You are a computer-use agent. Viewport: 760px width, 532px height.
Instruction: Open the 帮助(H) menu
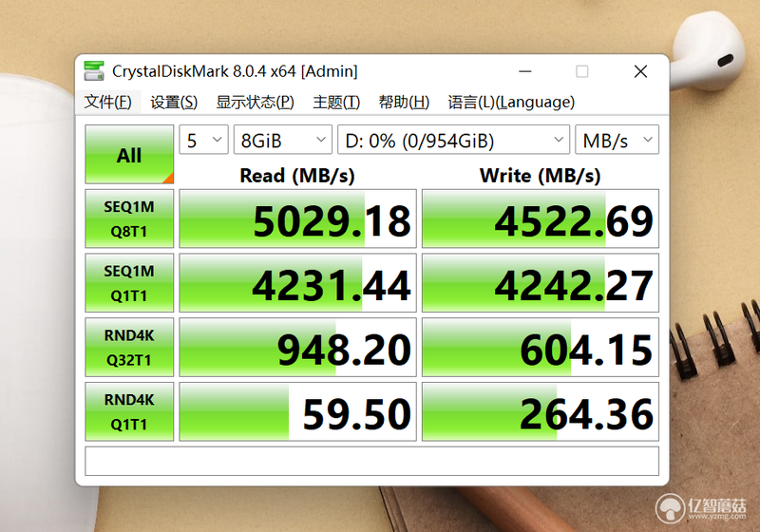(x=404, y=102)
